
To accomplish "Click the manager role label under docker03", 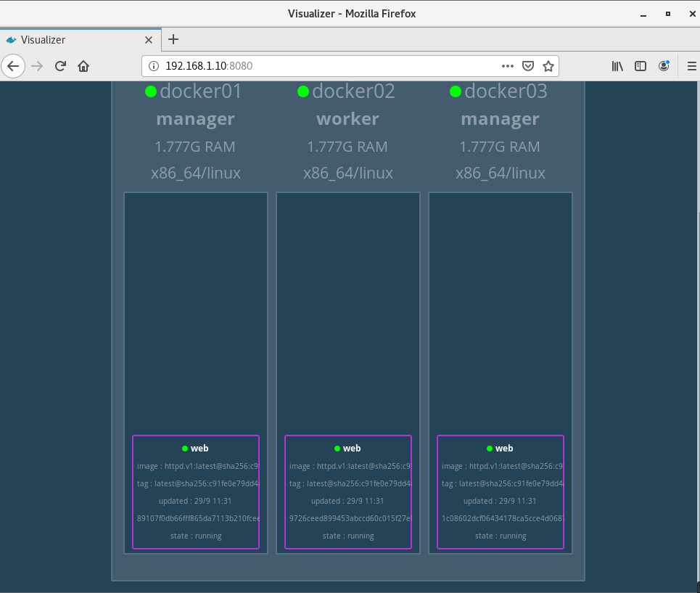I will [x=500, y=119].
